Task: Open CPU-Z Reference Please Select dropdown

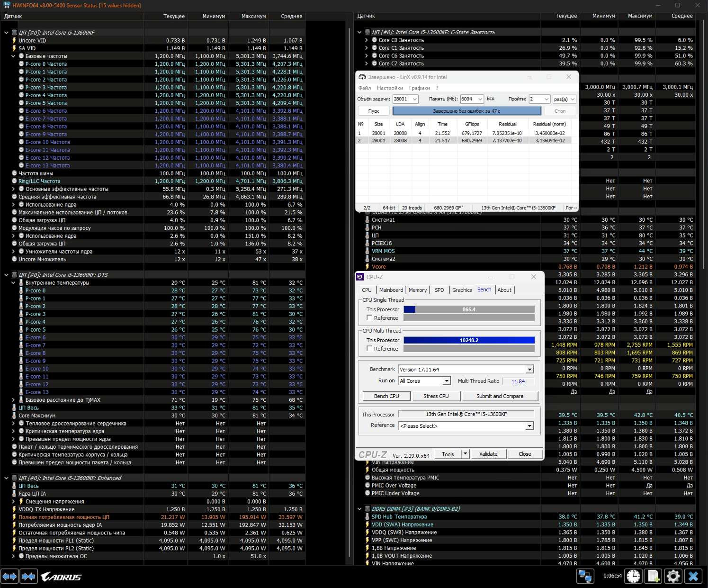Action: point(529,426)
